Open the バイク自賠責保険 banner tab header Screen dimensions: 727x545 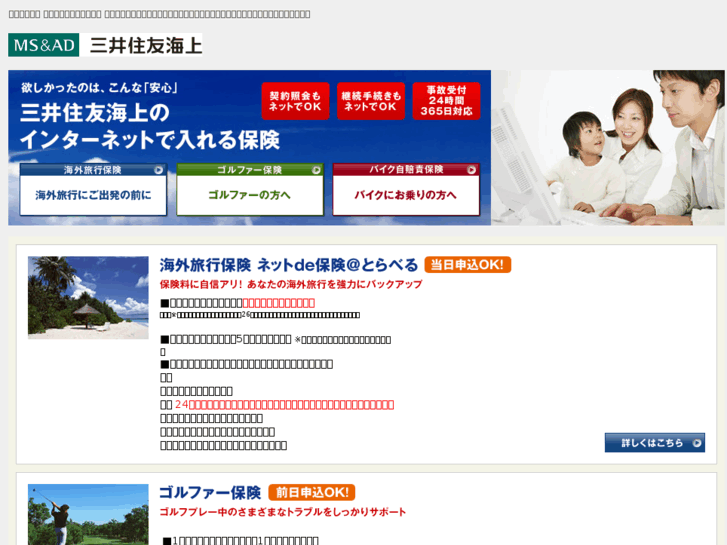coord(406,170)
